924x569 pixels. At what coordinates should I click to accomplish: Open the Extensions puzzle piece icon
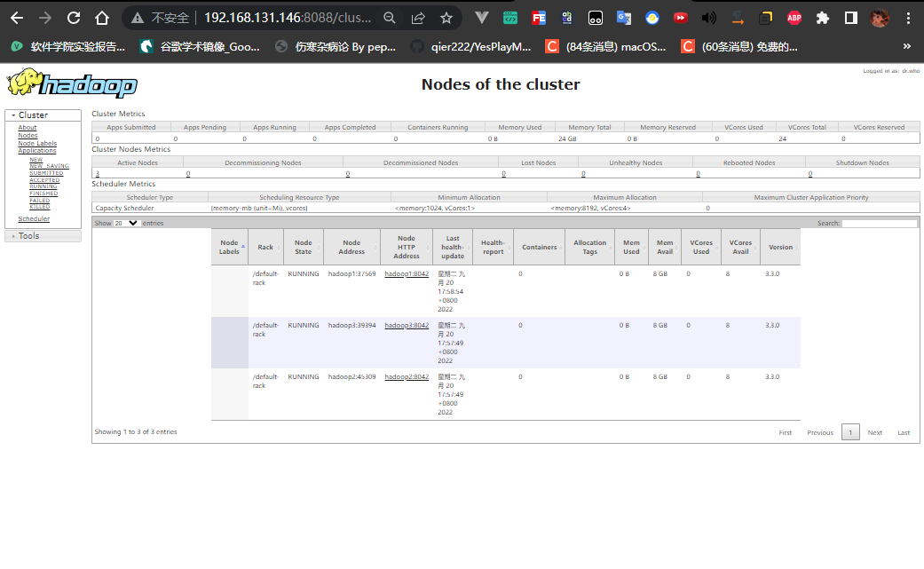coord(823,17)
